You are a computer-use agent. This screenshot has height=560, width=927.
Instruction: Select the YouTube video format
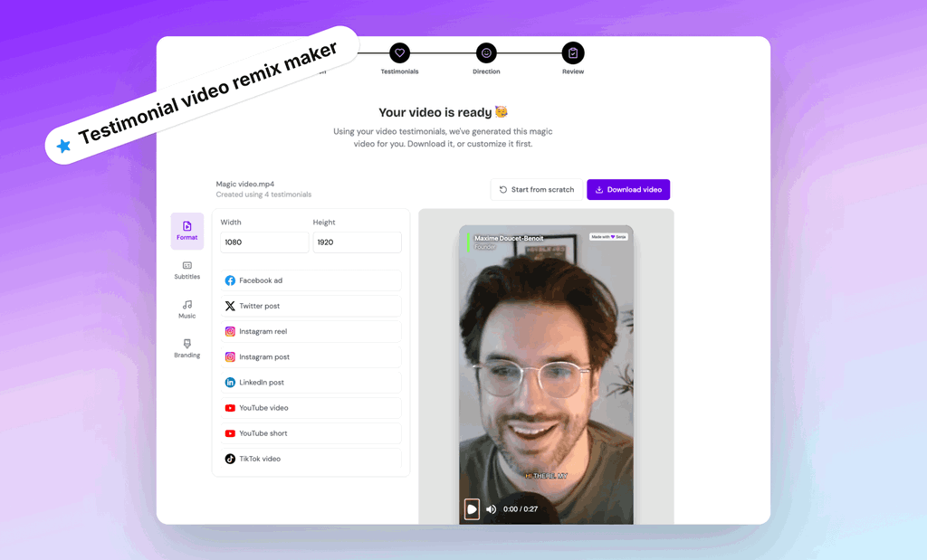pos(311,408)
